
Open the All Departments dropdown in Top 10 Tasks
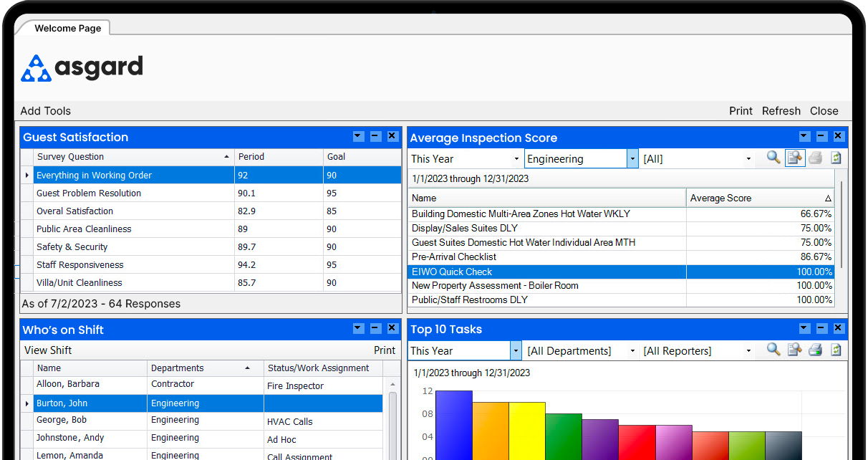click(632, 350)
